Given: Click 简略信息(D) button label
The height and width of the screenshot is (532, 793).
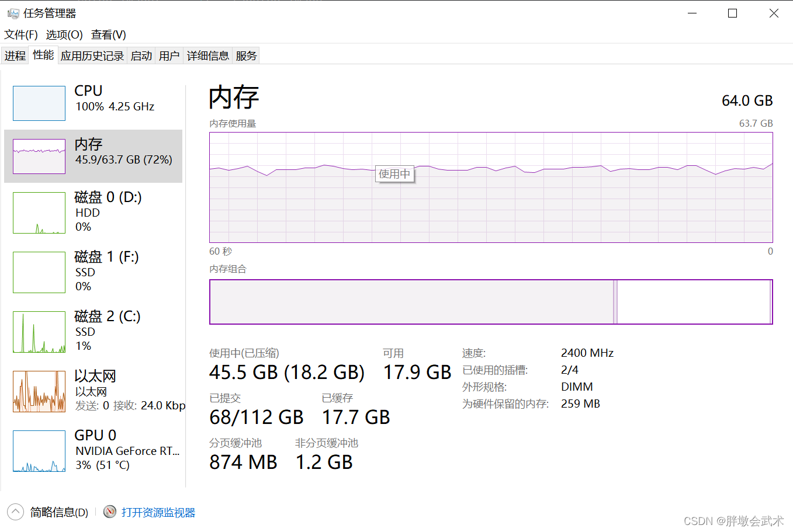Looking at the screenshot, I should (x=59, y=512).
